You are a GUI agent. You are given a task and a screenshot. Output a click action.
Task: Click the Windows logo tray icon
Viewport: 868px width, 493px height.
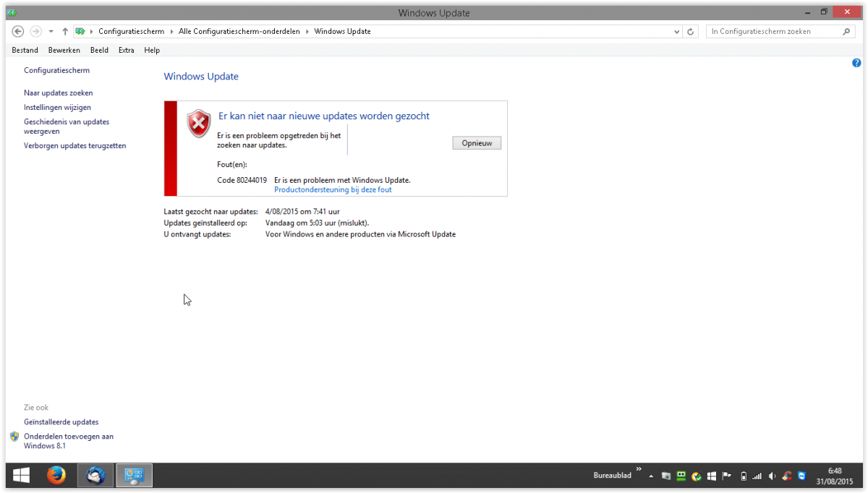click(x=712, y=476)
